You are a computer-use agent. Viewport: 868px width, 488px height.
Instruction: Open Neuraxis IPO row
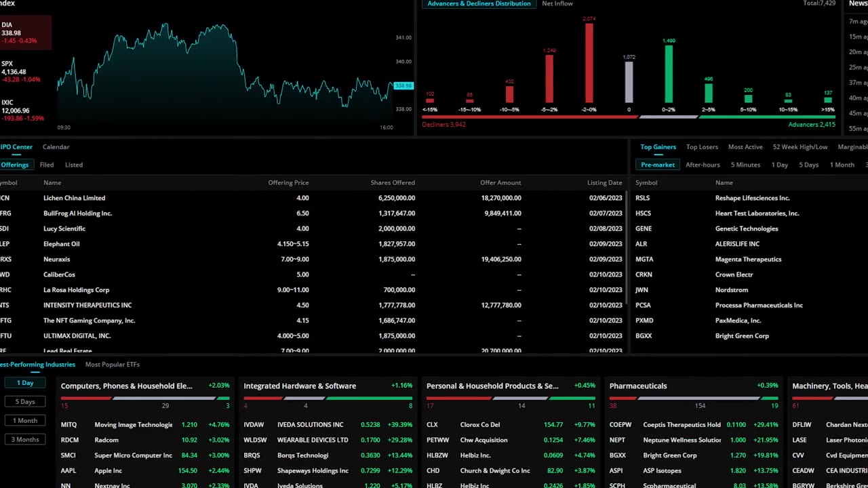[312, 259]
